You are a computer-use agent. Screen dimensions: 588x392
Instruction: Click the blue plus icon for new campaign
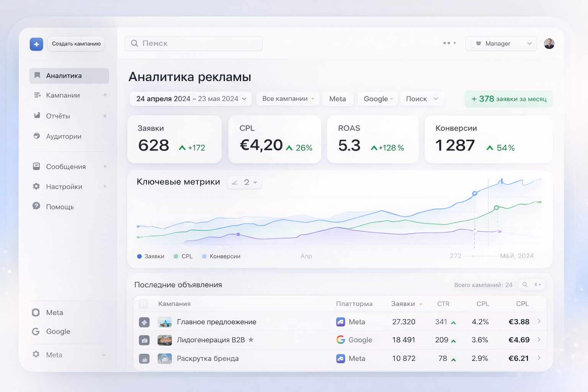pos(36,44)
